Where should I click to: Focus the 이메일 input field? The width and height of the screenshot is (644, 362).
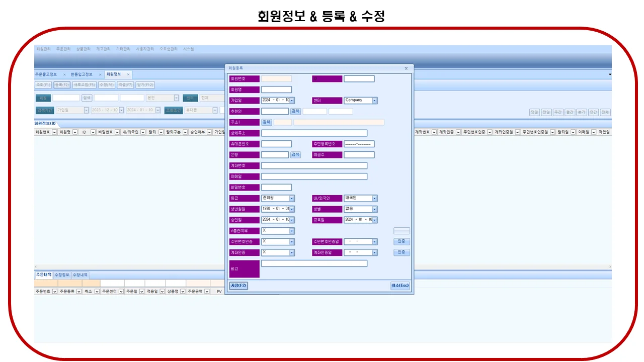pyautogui.click(x=314, y=176)
